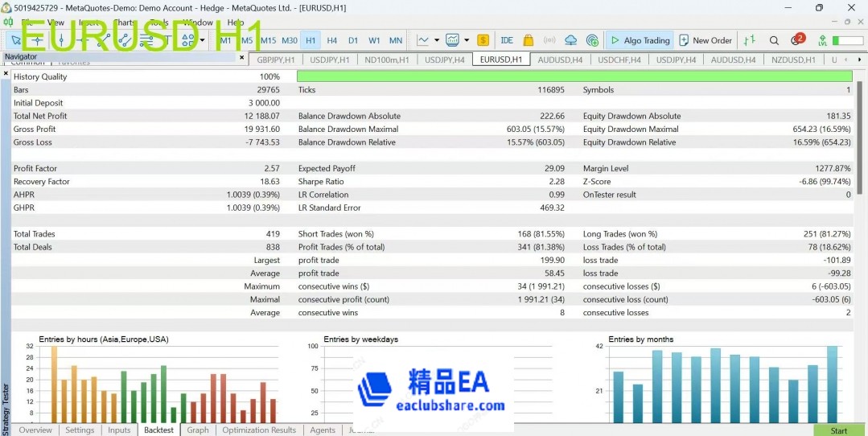
Task: Click the search magnifier icon
Action: point(774,40)
